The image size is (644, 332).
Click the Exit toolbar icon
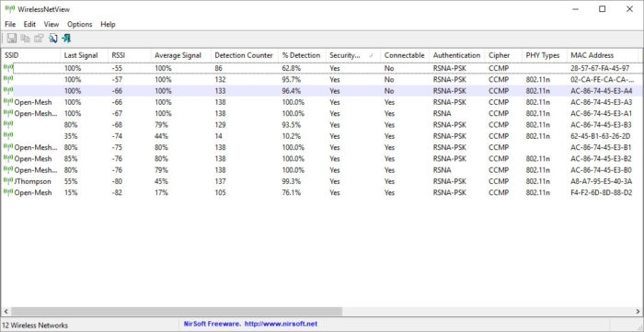coord(66,39)
